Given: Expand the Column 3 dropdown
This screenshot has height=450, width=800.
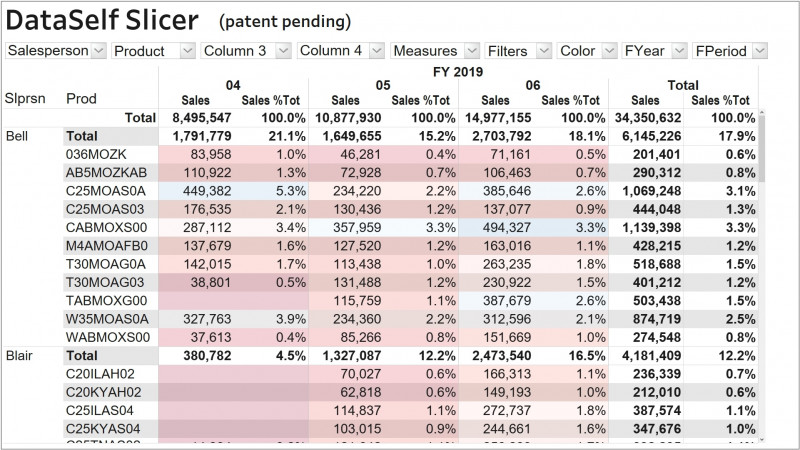Looking at the screenshot, I should pyautogui.click(x=246, y=51).
